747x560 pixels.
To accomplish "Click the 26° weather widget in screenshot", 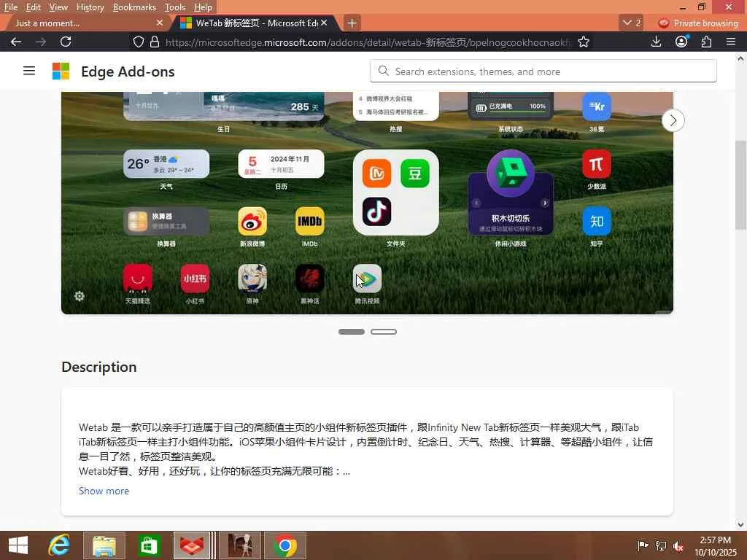I will pos(166,164).
